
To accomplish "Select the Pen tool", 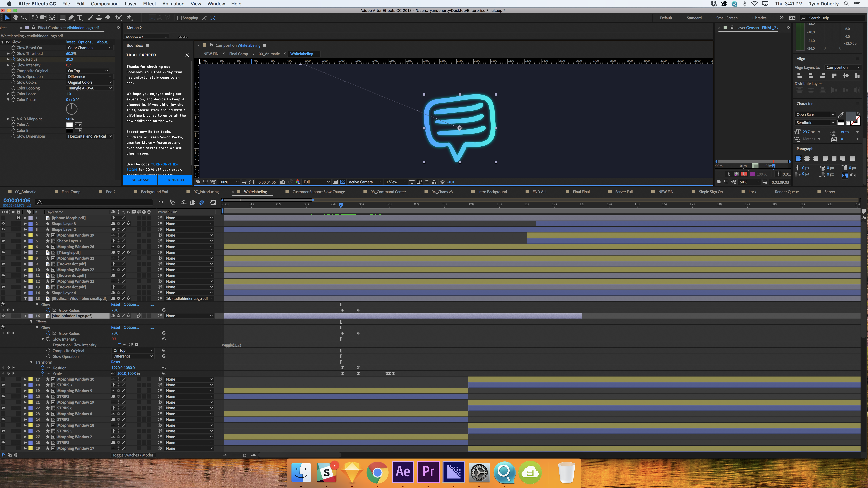I will coord(71,17).
